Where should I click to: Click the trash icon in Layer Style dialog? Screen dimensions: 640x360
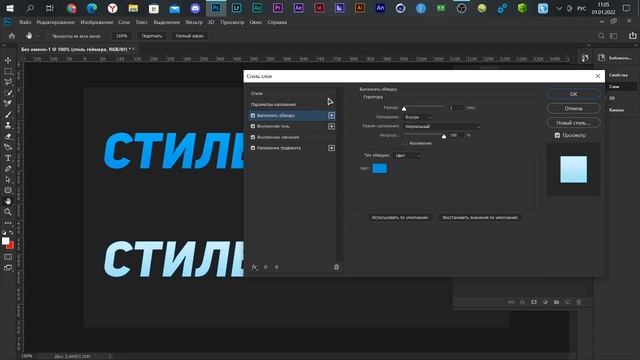[336, 267]
